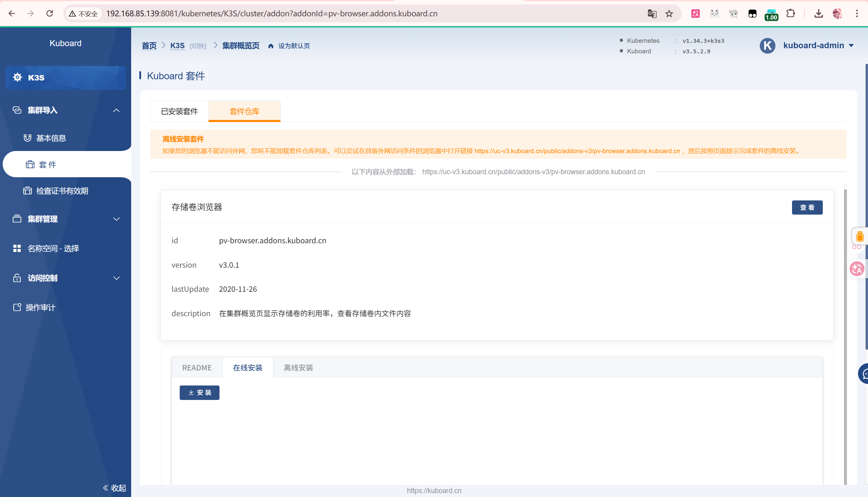The width and height of the screenshot is (868, 497).
Task: Switch to the 离线安装 tab
Action: (298, 368)
